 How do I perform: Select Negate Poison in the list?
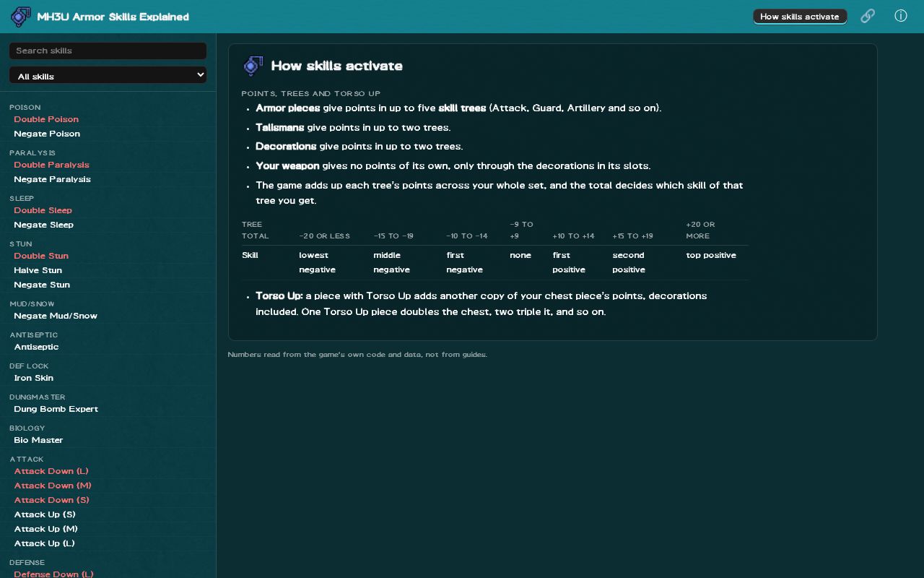coord(47,134)
